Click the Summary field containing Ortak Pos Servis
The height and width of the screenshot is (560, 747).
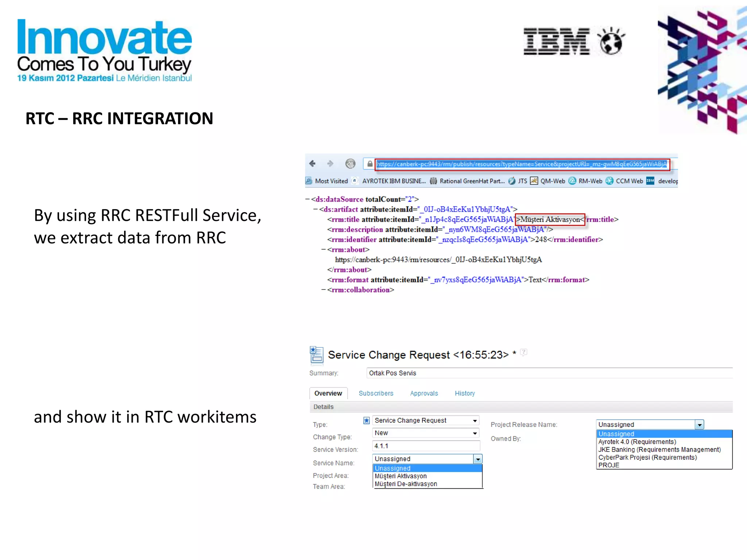click(x=549, y=373)
